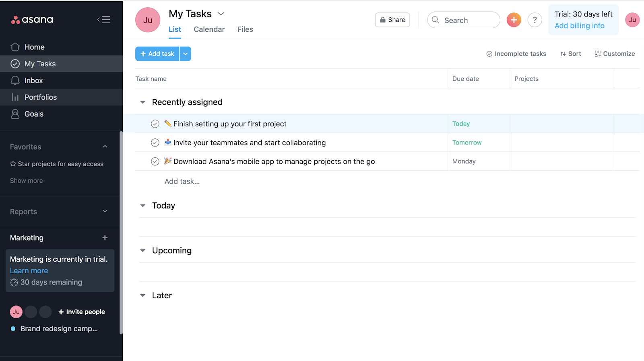Image resolution: width=644 pixels, height=361 pixels.
Task: Switch to the List tab
Action: 175,29
